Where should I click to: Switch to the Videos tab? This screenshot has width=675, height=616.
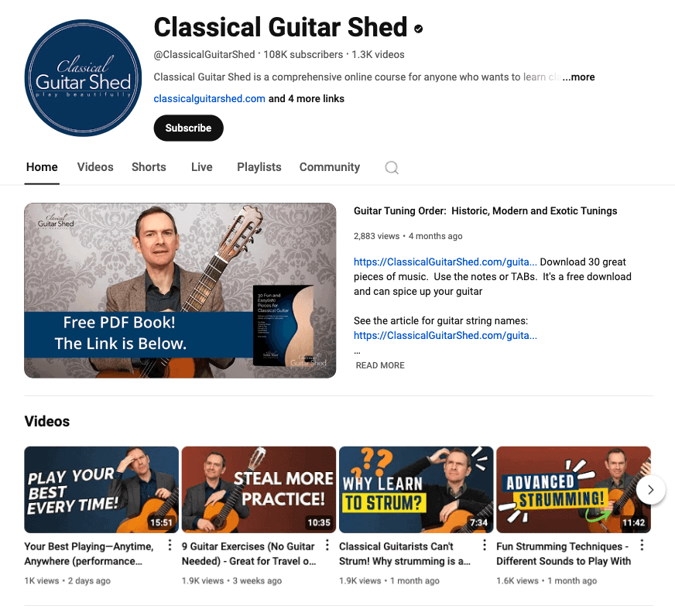(95, 167)
